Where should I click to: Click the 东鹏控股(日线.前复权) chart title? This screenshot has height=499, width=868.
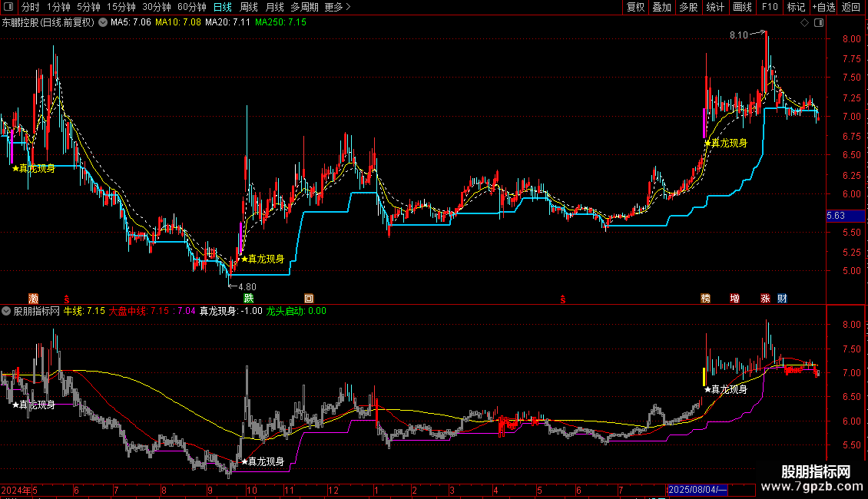point(48,23)
